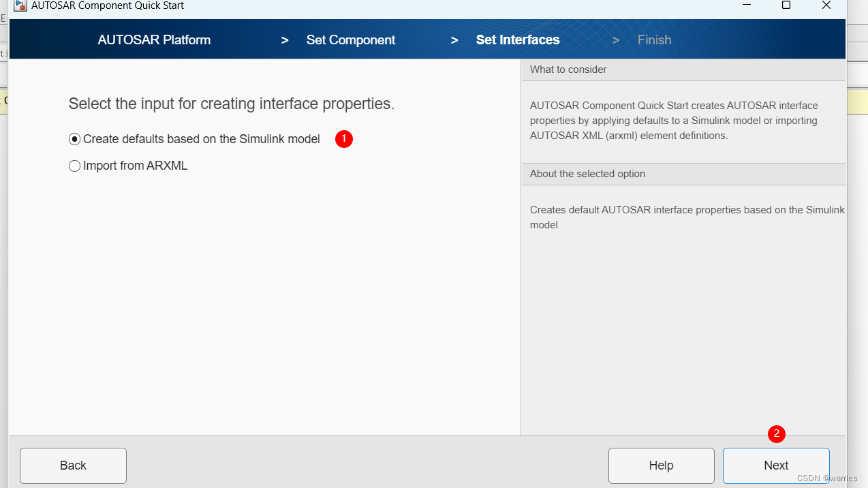The width and height of the screenshot is (868, 488).
Task: Click the window title 'AUTOSAR Component Quick Start'
Action: pyautogui.click(x=108, y=5)
